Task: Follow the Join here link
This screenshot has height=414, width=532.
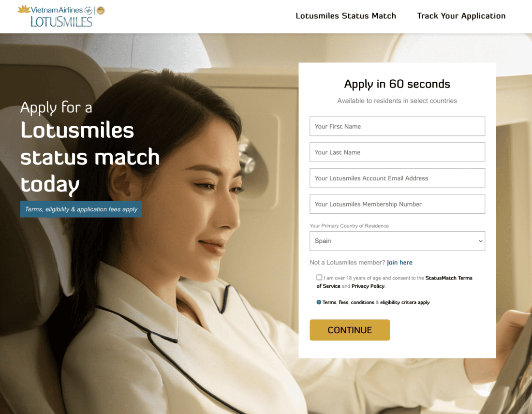Action: click(399, 262)
